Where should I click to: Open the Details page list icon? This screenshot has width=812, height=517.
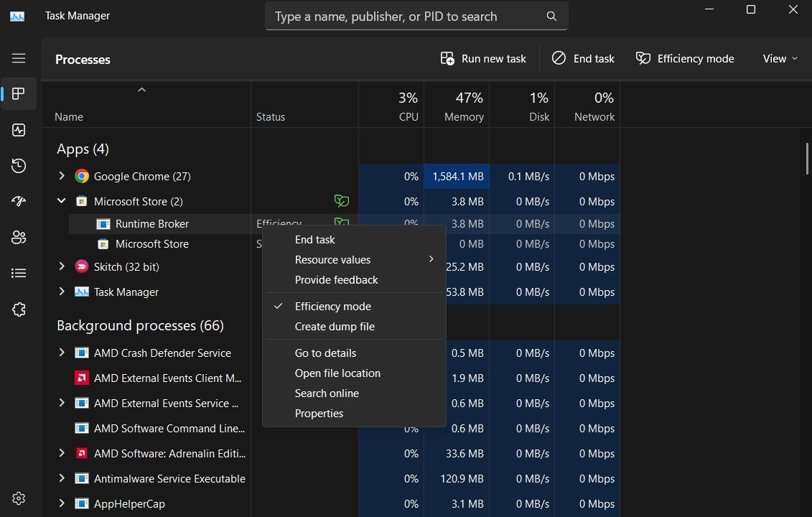[19, 274]
